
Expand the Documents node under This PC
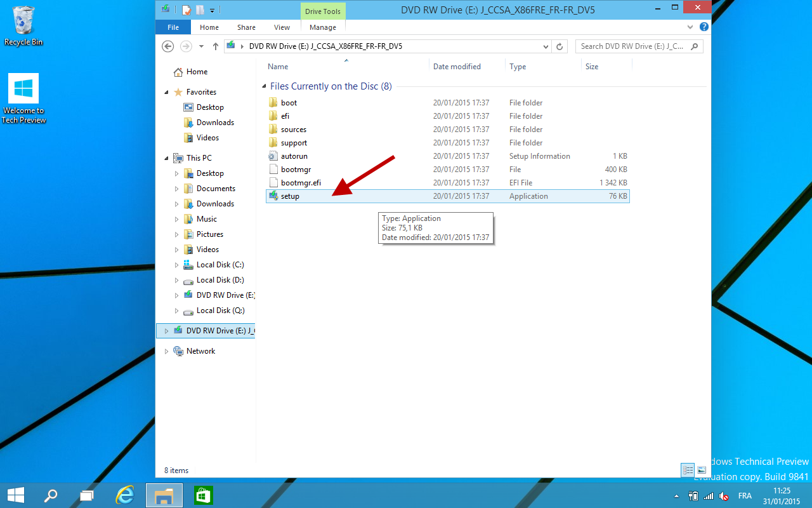click(x=177, y=189)
